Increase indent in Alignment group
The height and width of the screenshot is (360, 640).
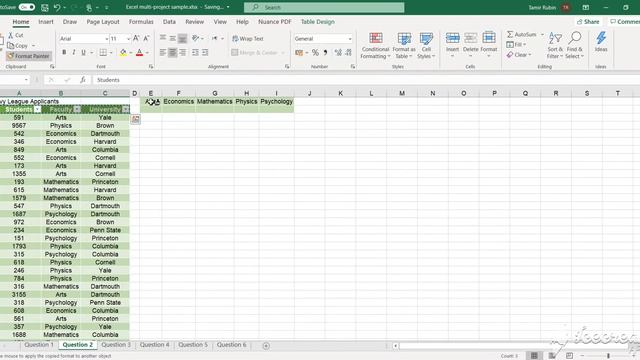tap(205, 52)
